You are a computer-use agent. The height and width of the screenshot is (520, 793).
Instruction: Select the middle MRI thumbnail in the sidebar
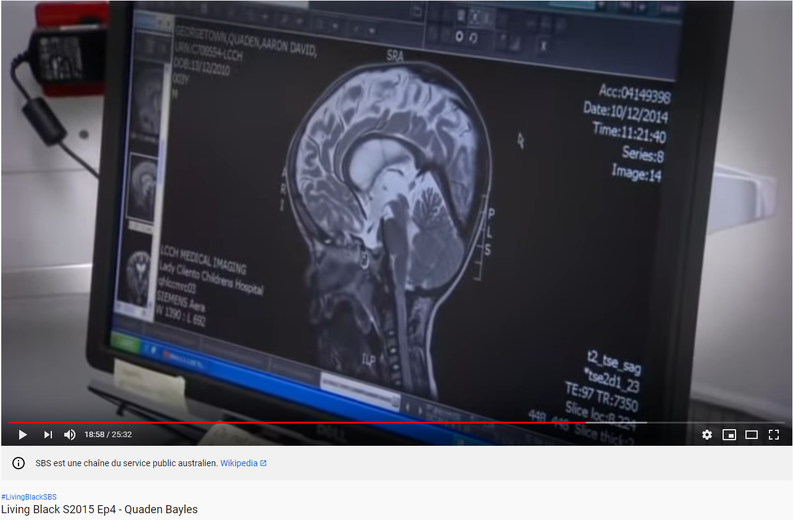pyautogui.click(x=143, y=185)
